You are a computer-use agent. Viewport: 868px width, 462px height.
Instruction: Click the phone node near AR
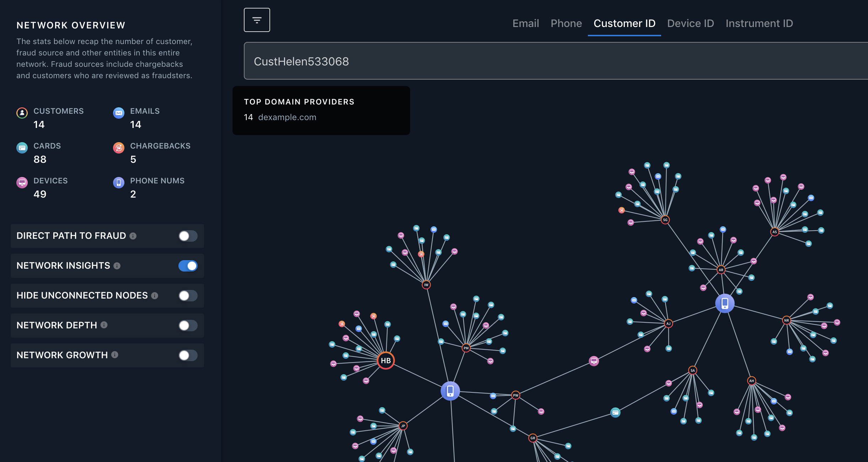pyautogui.click(x=724, y=303)
